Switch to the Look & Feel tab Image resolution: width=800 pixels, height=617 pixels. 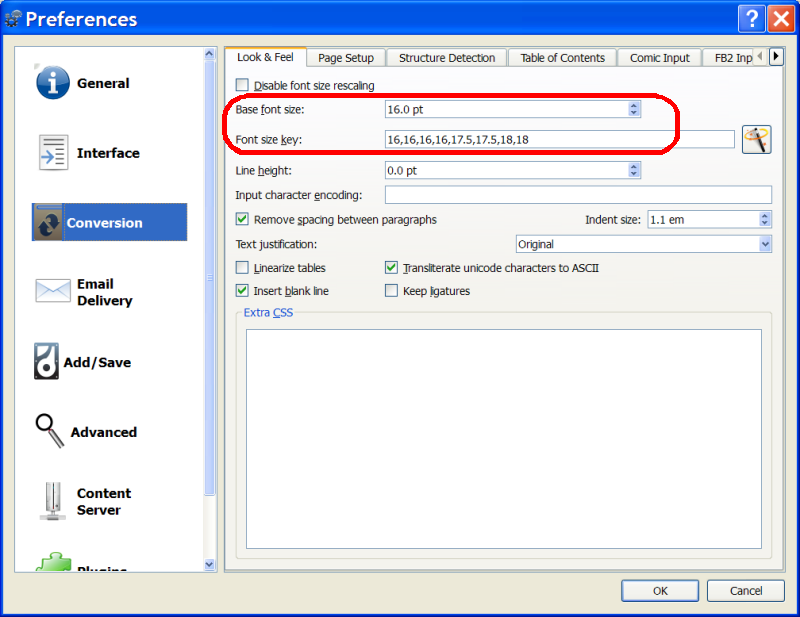(x=265, y=57)
